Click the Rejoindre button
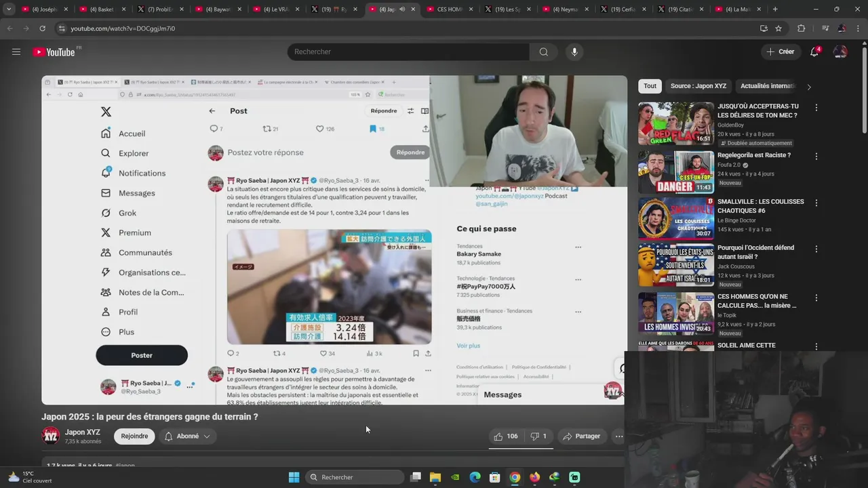 (x=134, y=436)
